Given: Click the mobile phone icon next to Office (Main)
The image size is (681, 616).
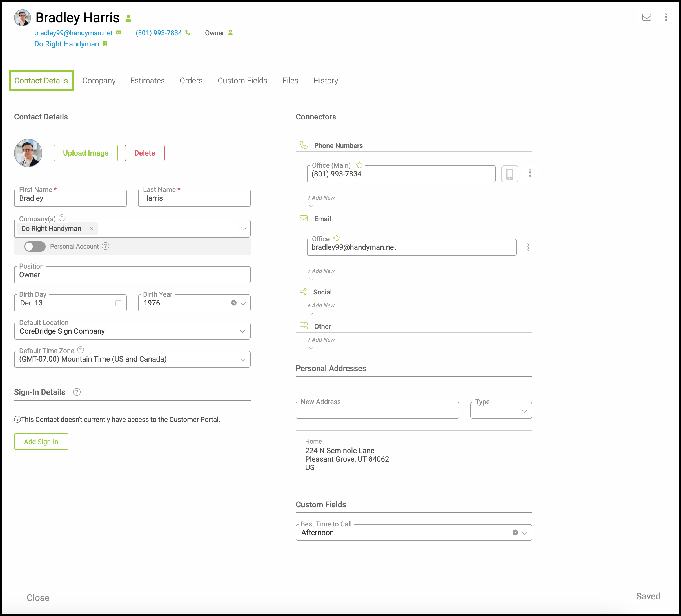Looking at the screenshot, I should click(509, 174).
